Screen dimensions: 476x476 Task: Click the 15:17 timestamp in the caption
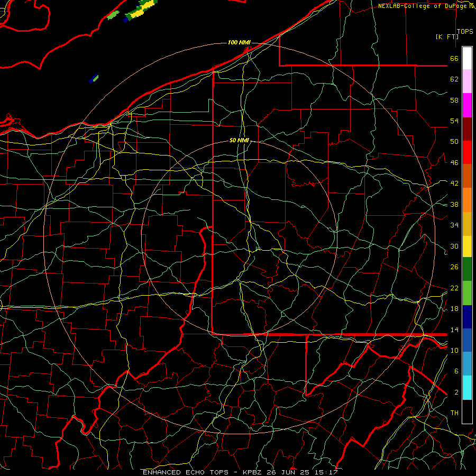(x=326, y=472)
